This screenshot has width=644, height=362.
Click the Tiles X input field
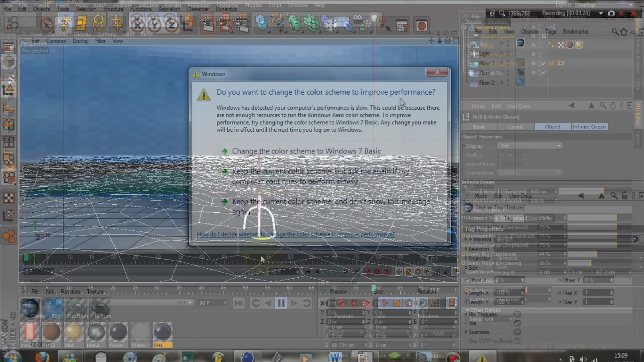pos(598,292)
